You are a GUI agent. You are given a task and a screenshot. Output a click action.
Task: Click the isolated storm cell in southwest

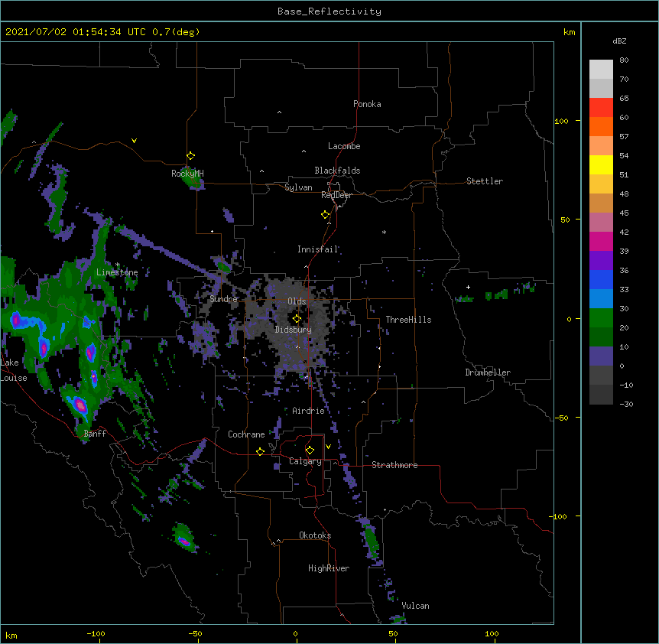point(183,539)
